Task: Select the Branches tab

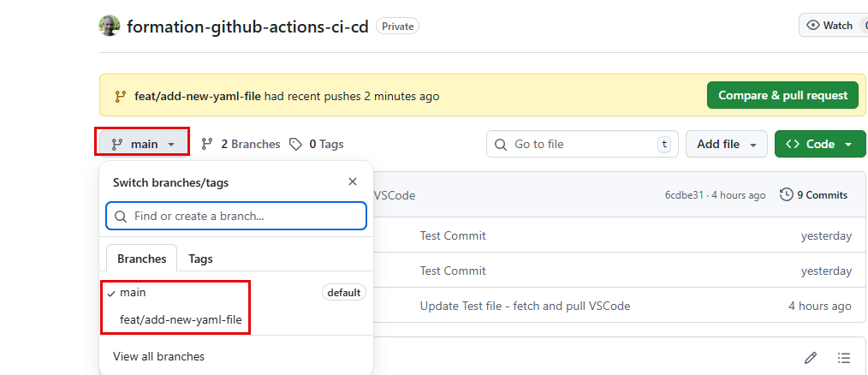Action: click(x=142, y=259)
